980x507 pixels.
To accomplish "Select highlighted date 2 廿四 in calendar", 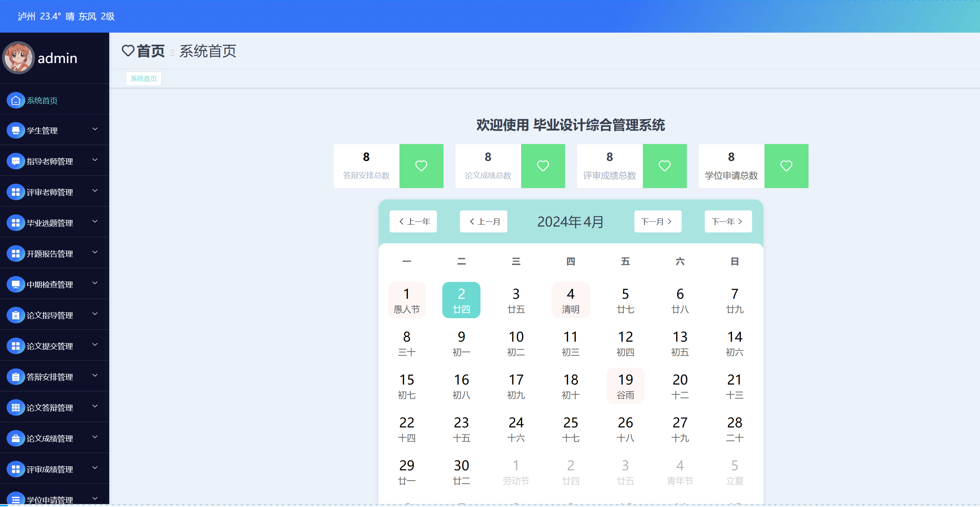I will click(461, 300).
